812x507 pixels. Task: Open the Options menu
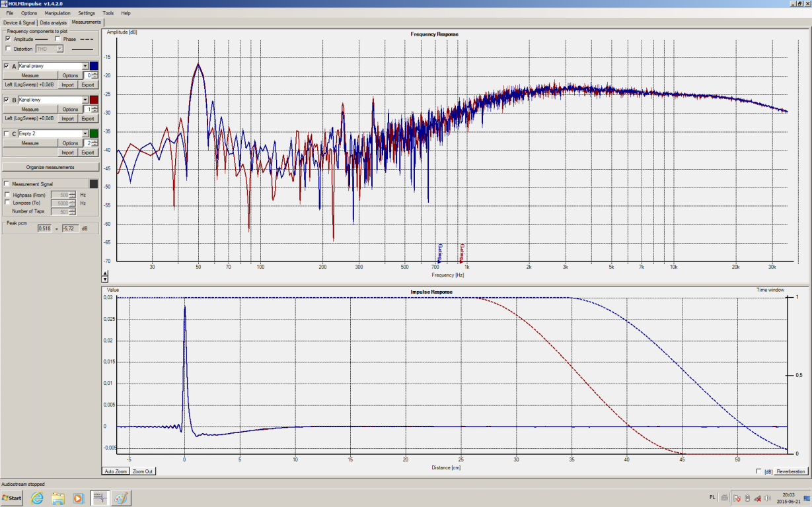pyautogui.click(x=29, y=13)
